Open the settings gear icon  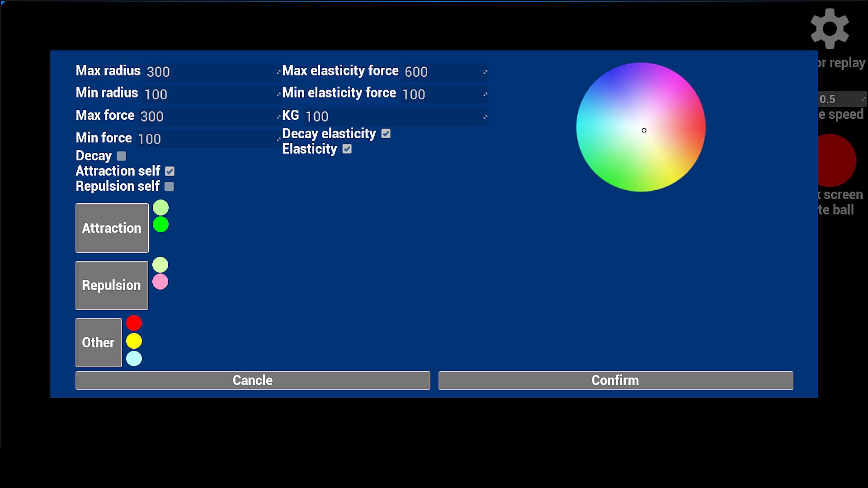click(x=829, y=29)
